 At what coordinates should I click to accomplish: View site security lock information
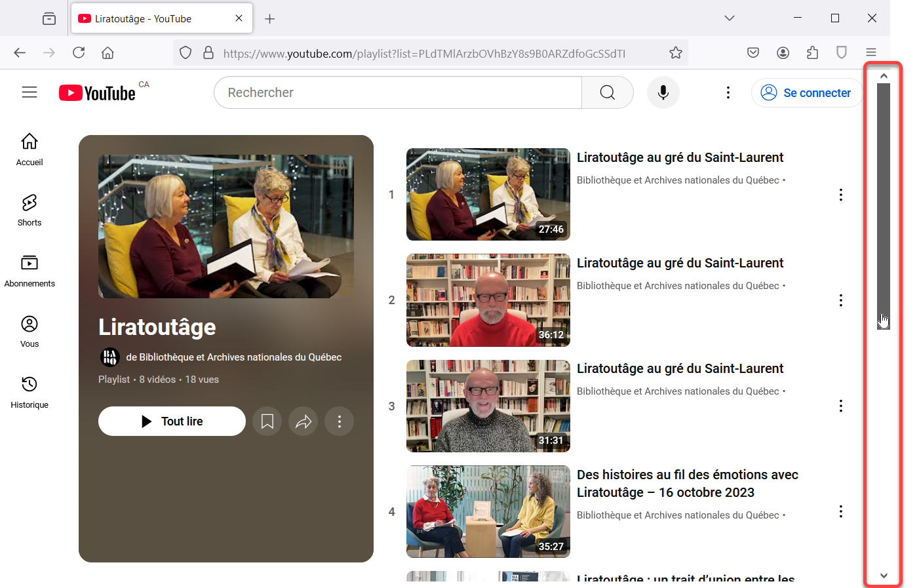(x=208, y=52)
